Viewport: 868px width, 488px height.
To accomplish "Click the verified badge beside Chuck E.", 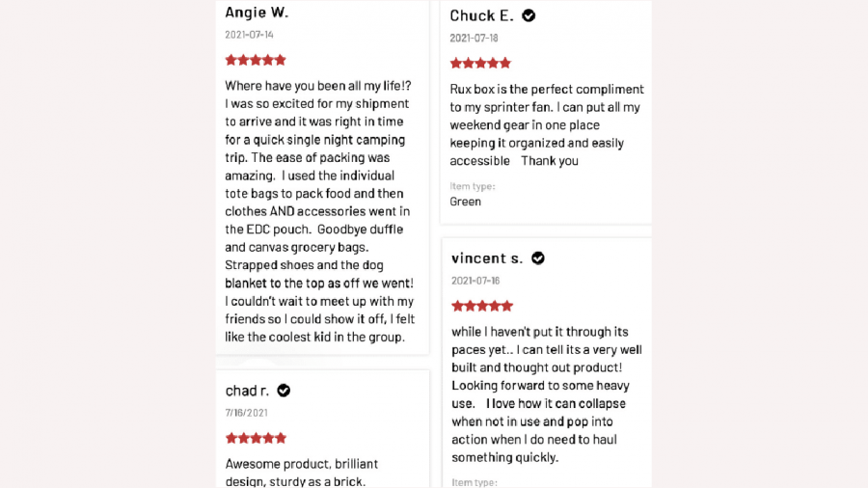I will (x=529, y=15).
